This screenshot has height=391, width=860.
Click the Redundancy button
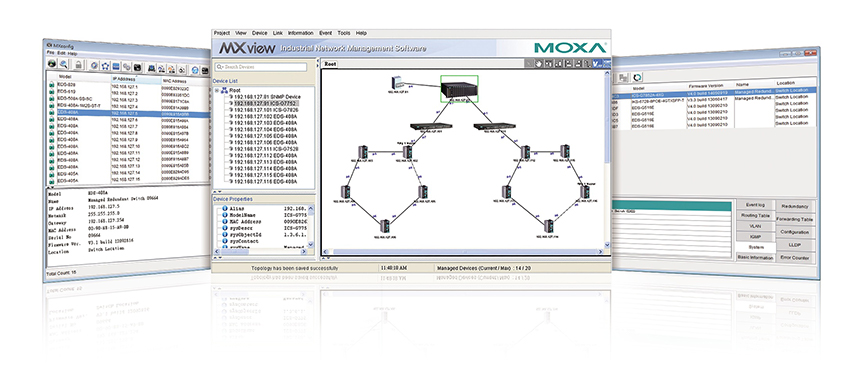point(795,206)
